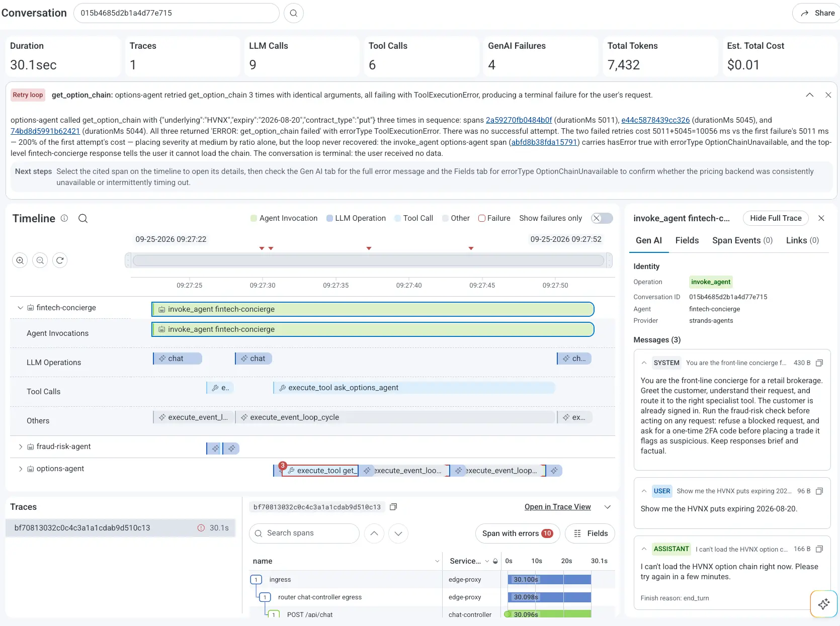Open the span table Fields button
Viewport: 840px width, 626px height.
(590, 533)
